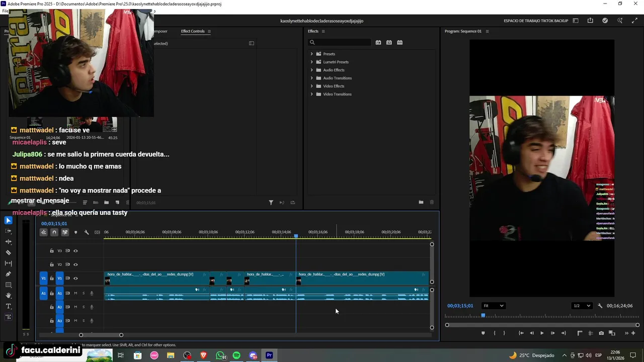The width and height of the screenshot is (644, 362).
Task: Open timeline display settings wrench
Action: pos(87,232)
